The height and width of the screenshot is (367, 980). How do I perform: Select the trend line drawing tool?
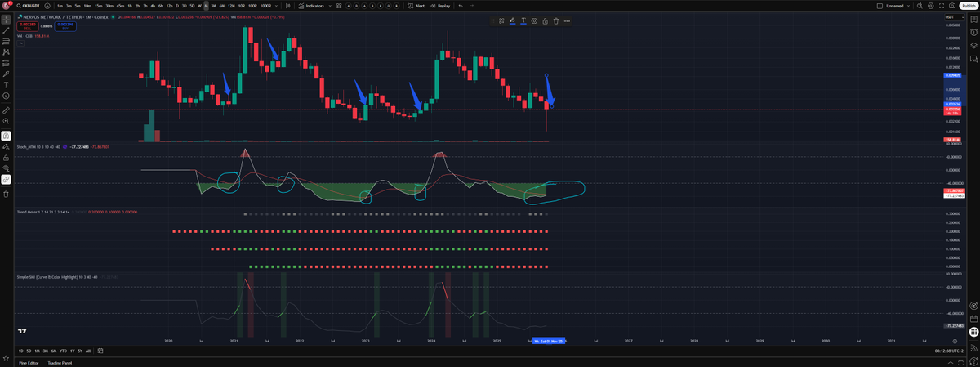point(6,29)
